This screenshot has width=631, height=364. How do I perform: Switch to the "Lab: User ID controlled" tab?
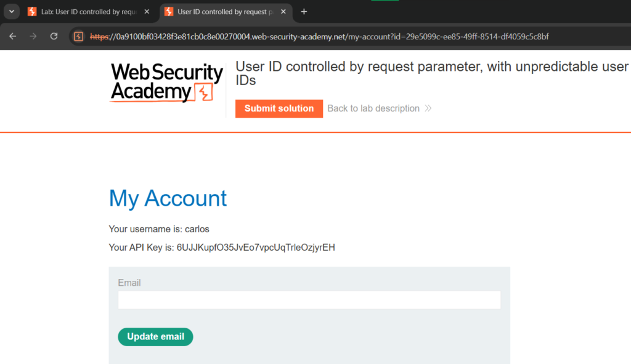(89, 12)
